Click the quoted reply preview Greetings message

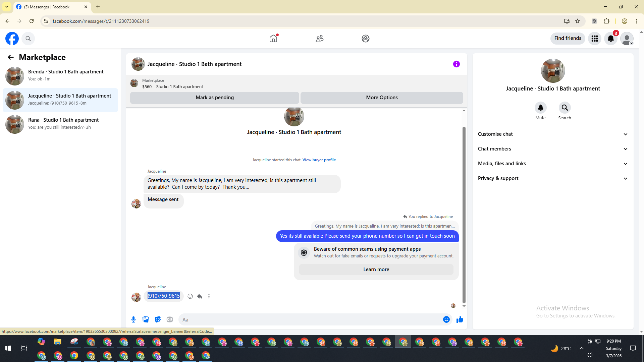pos(385,226)
